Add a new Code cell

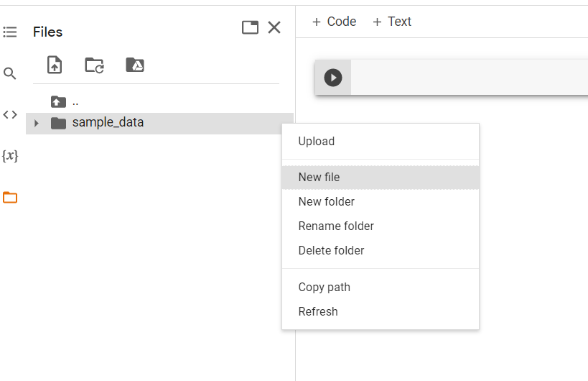(x=334, y=22)
